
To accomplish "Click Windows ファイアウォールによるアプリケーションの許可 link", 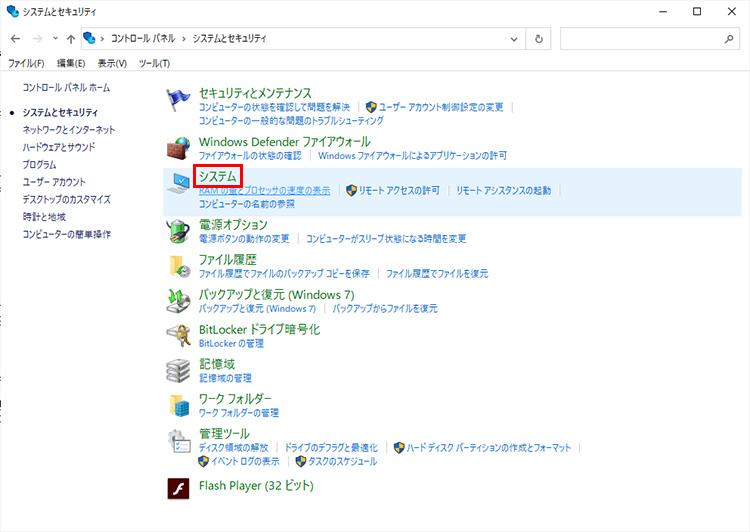I will point(412,155).
